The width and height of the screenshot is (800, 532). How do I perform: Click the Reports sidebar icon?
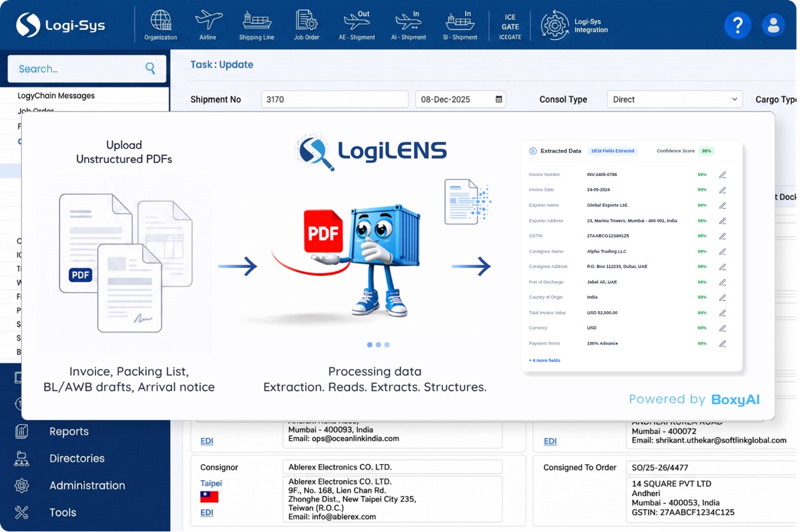(22, 431)
